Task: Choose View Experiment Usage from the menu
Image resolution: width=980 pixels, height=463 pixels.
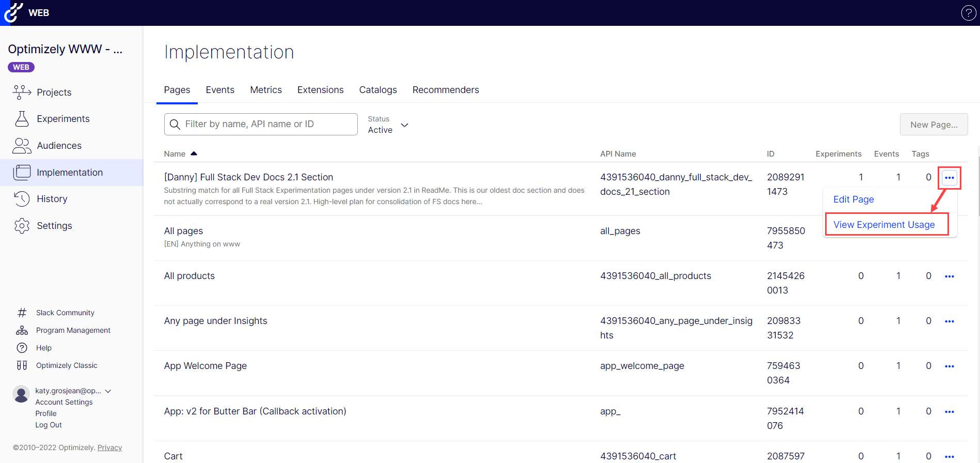Action: click(884, 225)
